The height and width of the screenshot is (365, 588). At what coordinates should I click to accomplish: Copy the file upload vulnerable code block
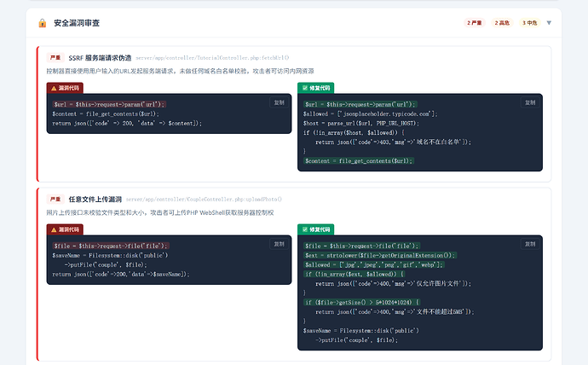(279, 244)
